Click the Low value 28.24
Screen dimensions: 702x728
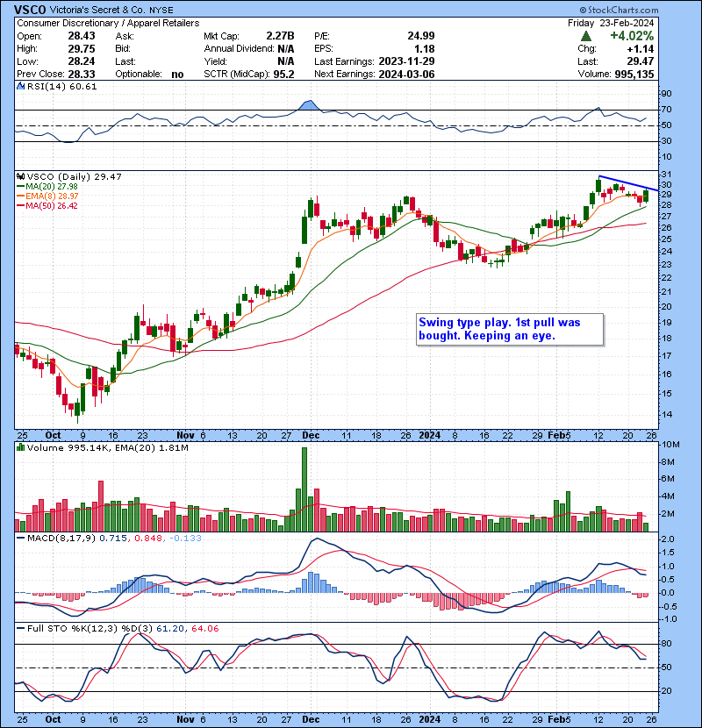point(82,61)
